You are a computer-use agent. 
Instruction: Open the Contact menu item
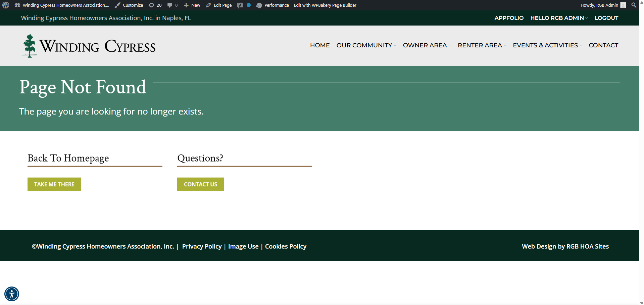(603, 45)
